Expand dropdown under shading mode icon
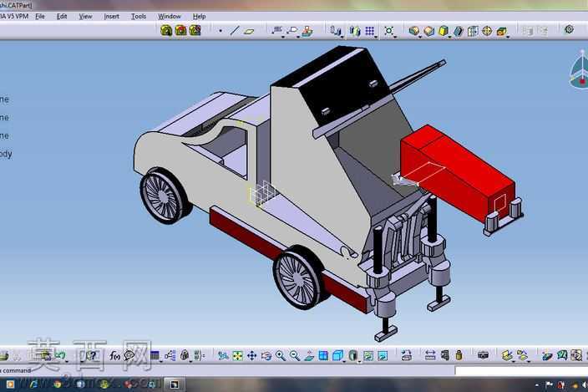This screenshot has height=392, width=588. coord(359,362)
